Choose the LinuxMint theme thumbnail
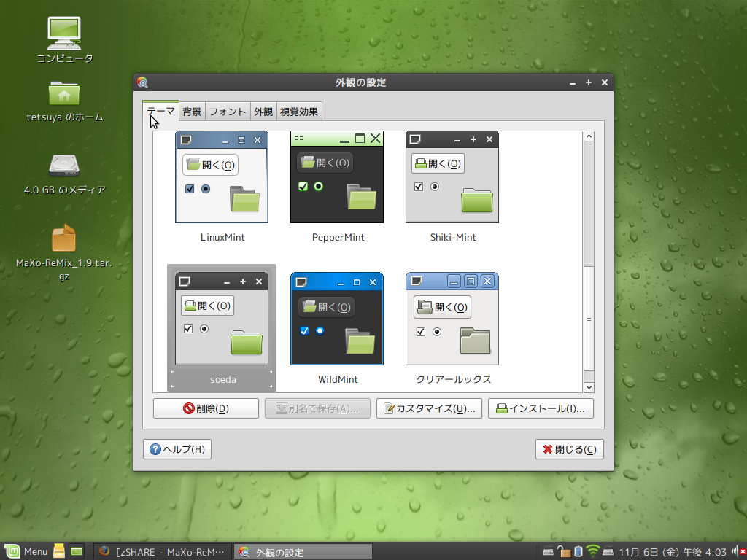 tap(222, 177)
